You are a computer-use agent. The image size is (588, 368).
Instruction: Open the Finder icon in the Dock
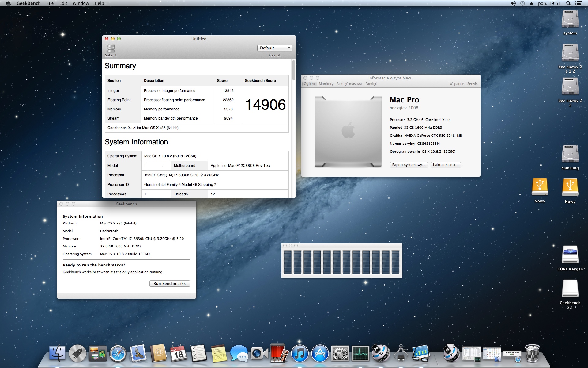pos(57,353)
